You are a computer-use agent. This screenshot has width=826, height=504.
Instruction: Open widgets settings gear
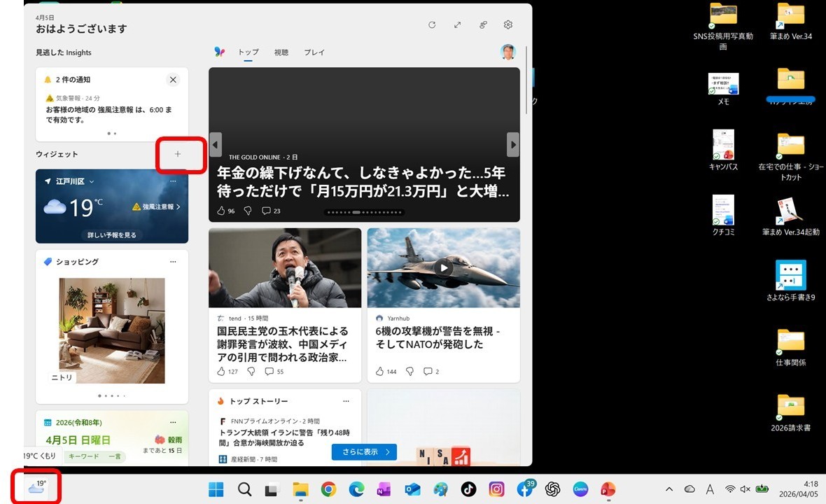tap(508, 25)
